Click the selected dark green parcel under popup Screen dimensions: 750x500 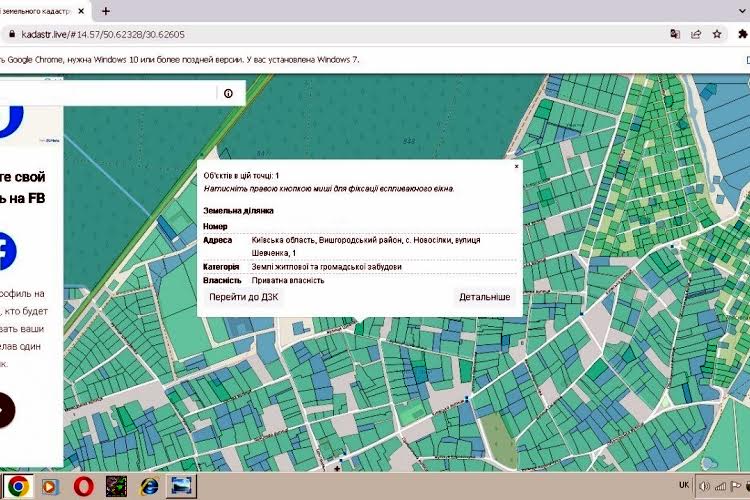pyautogui.click(x=360, y=328)
